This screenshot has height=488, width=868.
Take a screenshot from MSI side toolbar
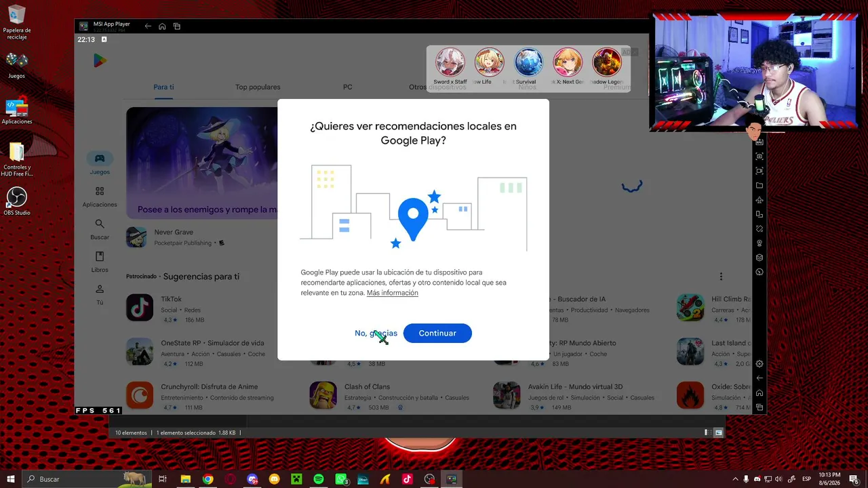759,157
